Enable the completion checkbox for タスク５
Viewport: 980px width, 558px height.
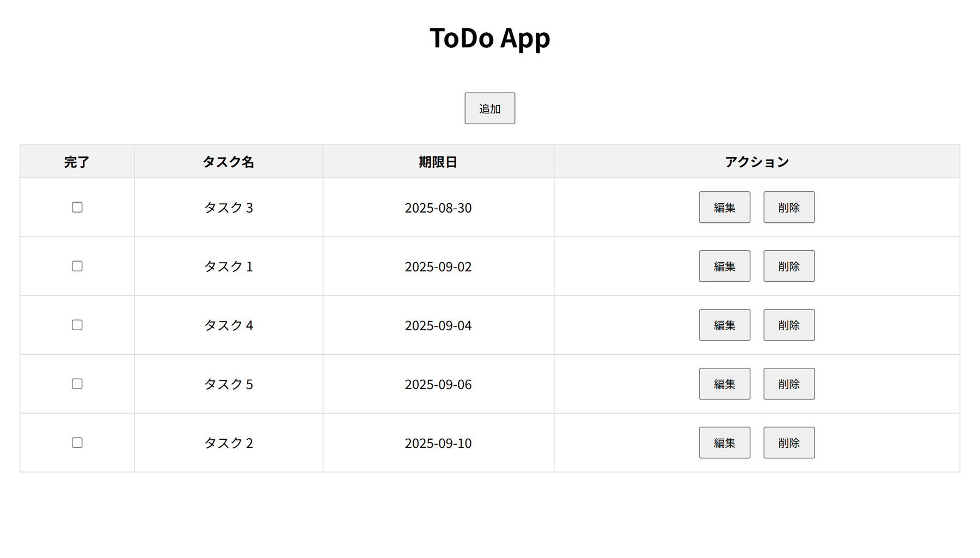click(x=76, y=384)
